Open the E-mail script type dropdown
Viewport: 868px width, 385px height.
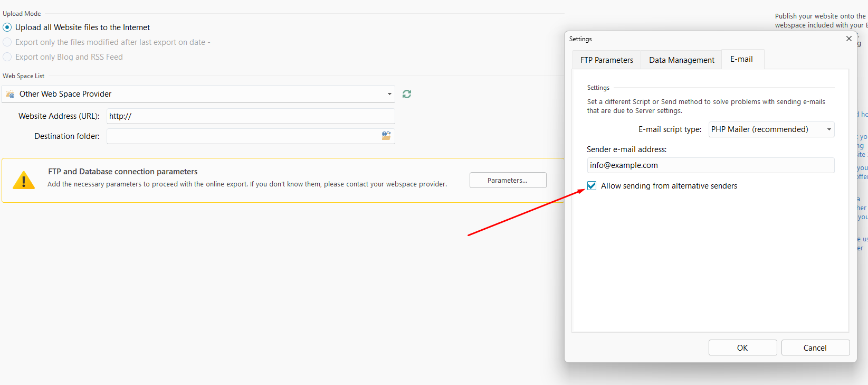coord(771,129)
